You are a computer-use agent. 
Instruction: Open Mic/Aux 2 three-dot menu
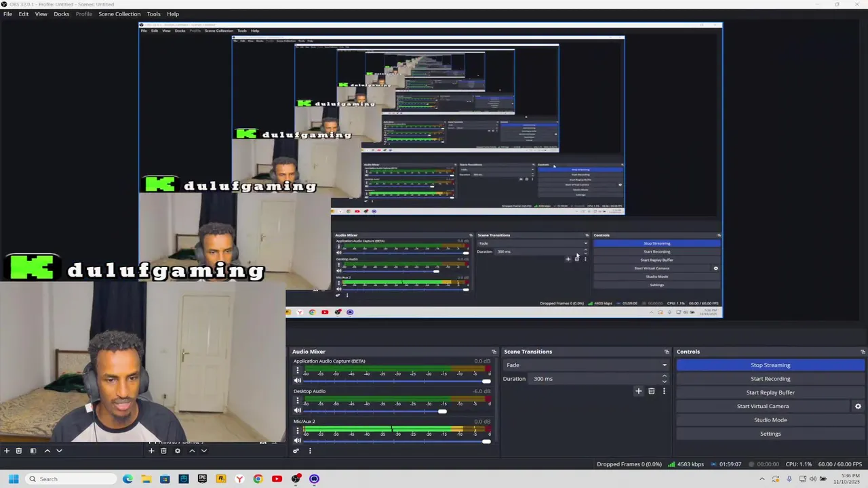coord(297,432)
